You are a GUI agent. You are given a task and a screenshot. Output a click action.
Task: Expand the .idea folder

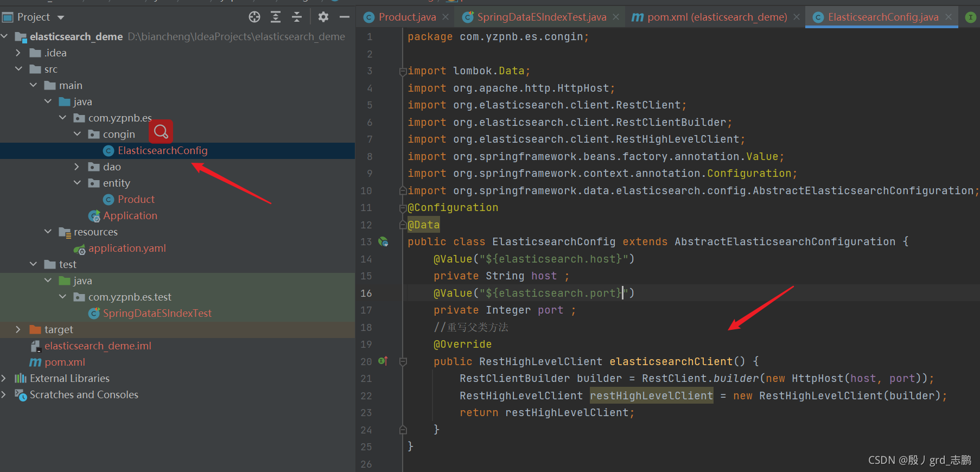[18, 53]
